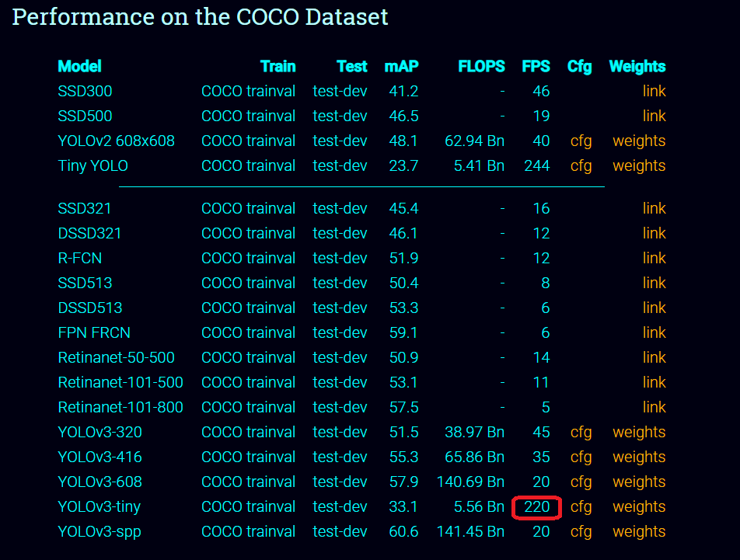Open the Retinanet-101-800 link

[x=654, y=407]
